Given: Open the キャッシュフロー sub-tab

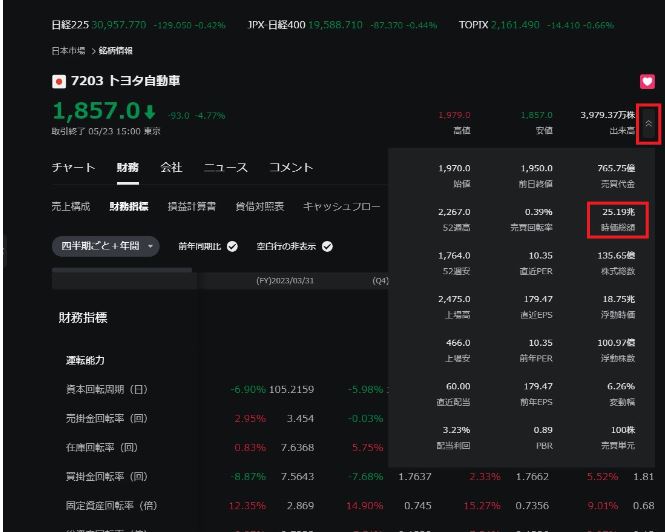Looking at the screenshot, I should pos(341,207).
